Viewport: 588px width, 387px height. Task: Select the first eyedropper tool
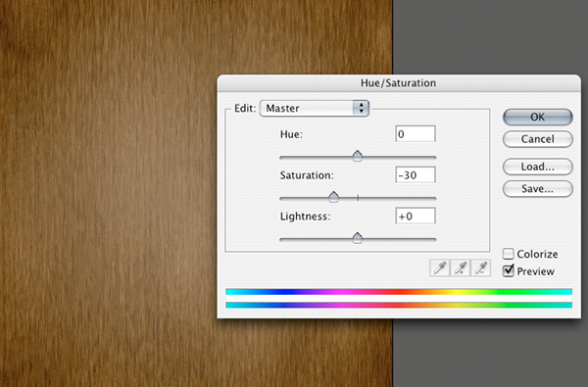pos(439,268)
